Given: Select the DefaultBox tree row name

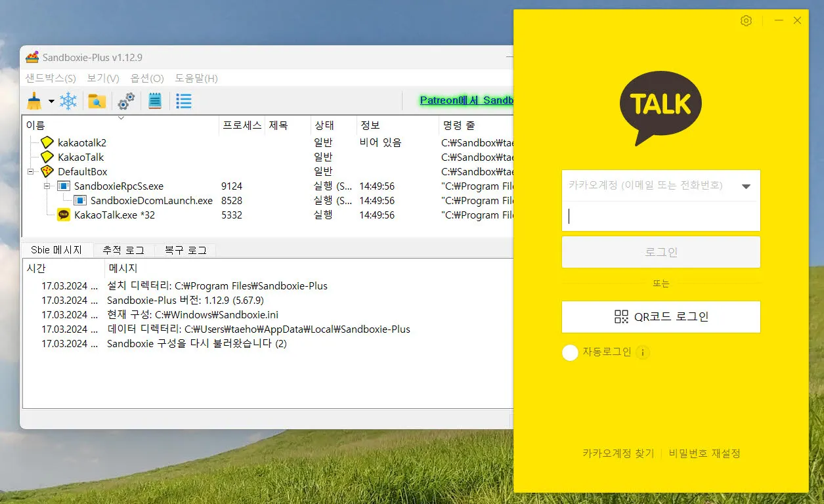Looking at the screenshot, I should [x=82, y=172].
